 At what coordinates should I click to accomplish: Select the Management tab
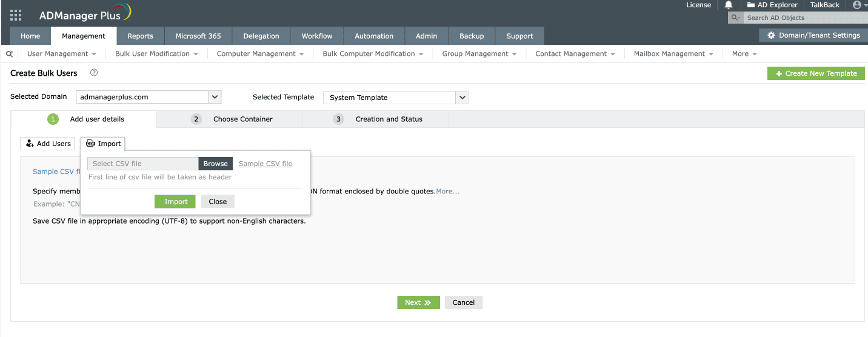pos(84,36)
